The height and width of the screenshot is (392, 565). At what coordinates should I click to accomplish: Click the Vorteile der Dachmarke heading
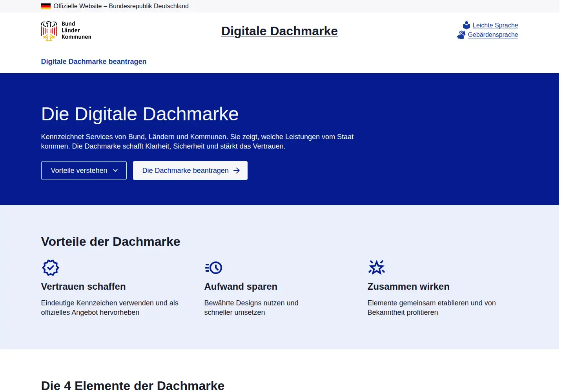[111, 241]
